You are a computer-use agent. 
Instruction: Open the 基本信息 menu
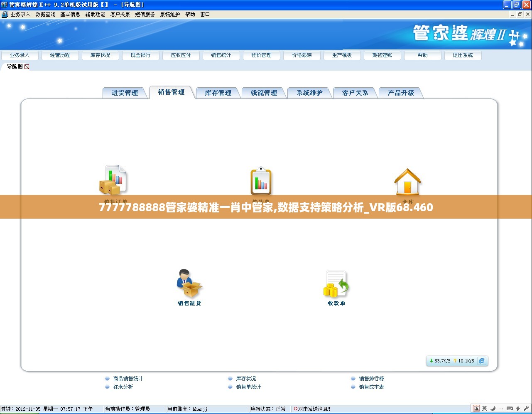(70, 14)
